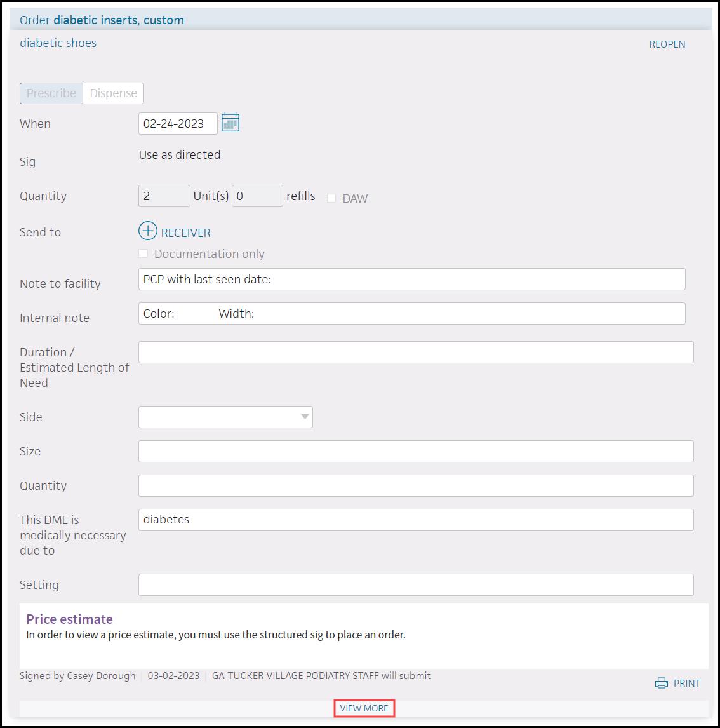Click the printer icon beside PRINT

tap(661, 683)
